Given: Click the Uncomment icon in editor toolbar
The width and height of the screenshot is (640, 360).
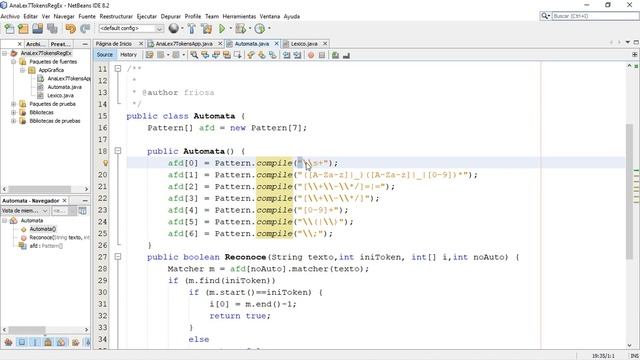Looking at the screenshot, I should pyautogui.click(x=346, y=55).
